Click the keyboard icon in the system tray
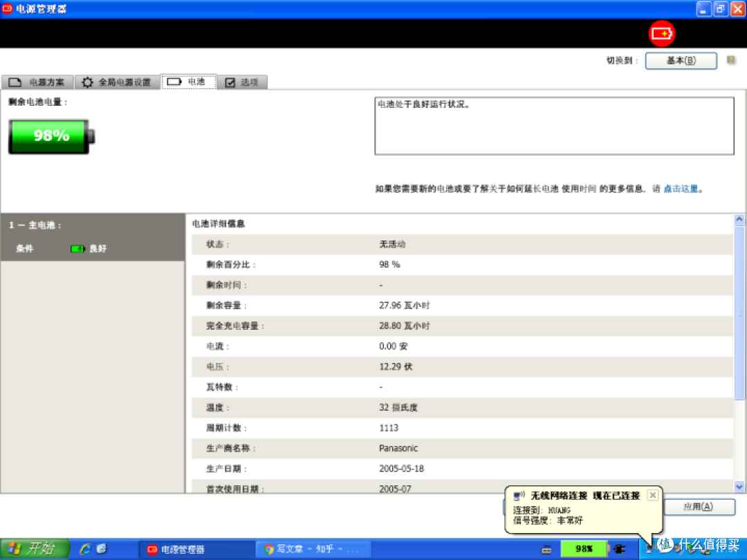Image resolution: width=747 pixels, height=560 pixels. (546, 550)
